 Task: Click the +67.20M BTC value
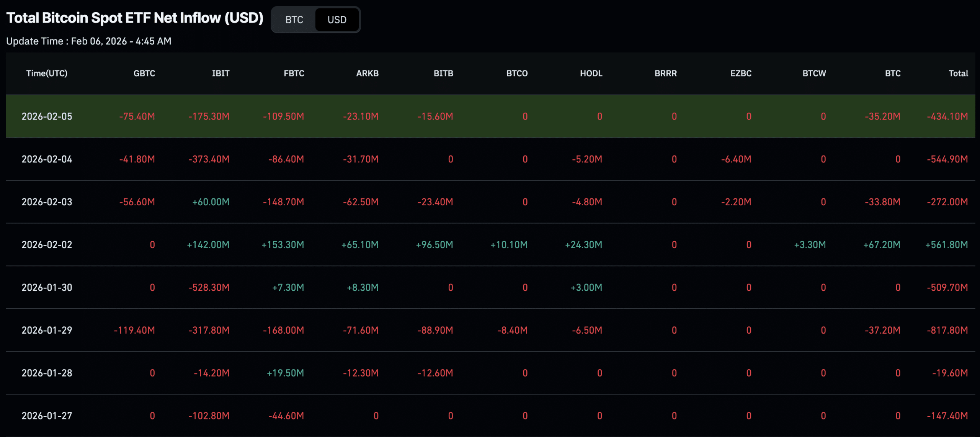point(882,245)
